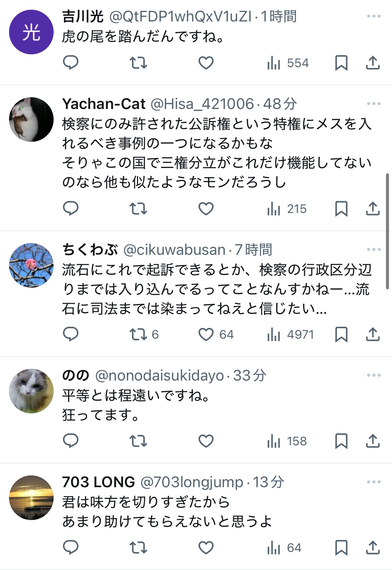View analytics showing 4971 views
The image size is (392, 570).
(290, 334)
